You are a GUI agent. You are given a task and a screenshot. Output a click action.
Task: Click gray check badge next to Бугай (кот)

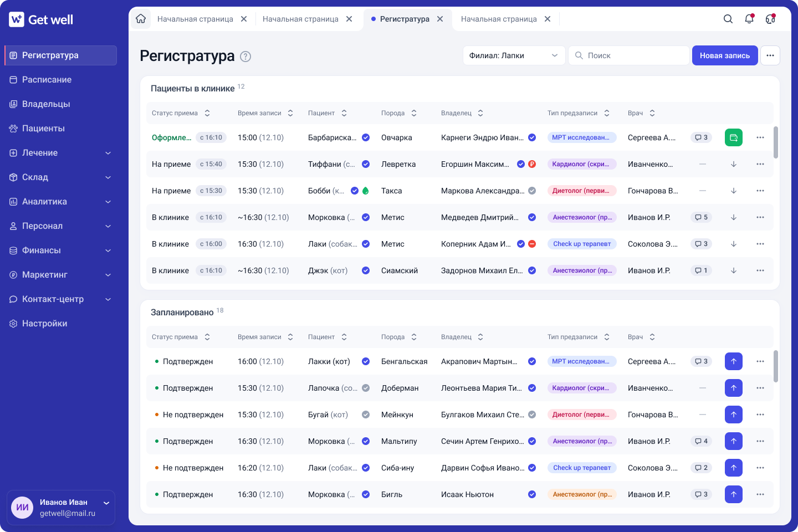click(x=366, y=415)
